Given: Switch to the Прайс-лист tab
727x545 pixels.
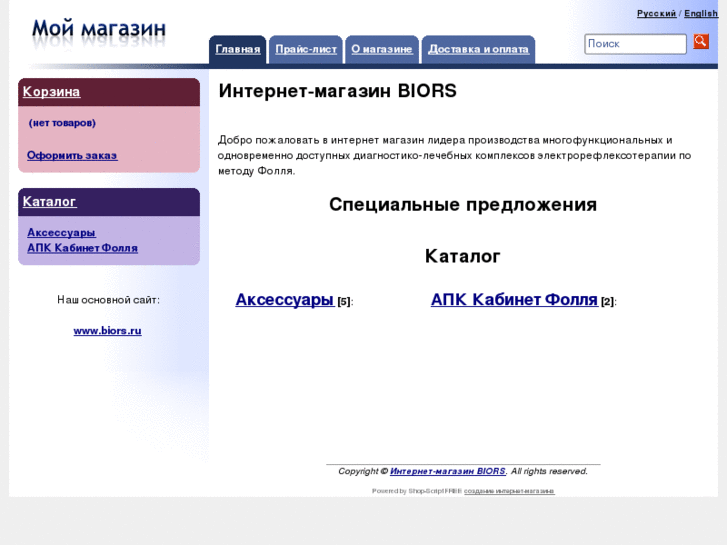Looking at the screenshot, I should [x=306, y=49].
